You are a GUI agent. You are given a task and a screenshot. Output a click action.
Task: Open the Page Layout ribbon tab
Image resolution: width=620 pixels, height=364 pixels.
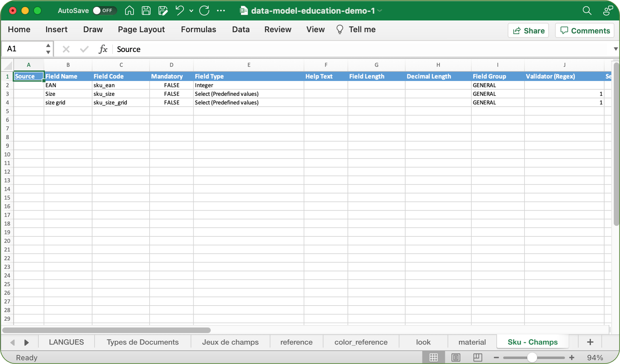coord(141,30)
